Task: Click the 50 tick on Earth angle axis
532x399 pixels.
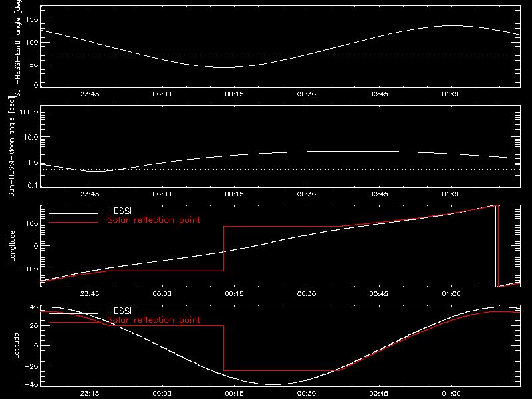Action: (34, 65)
